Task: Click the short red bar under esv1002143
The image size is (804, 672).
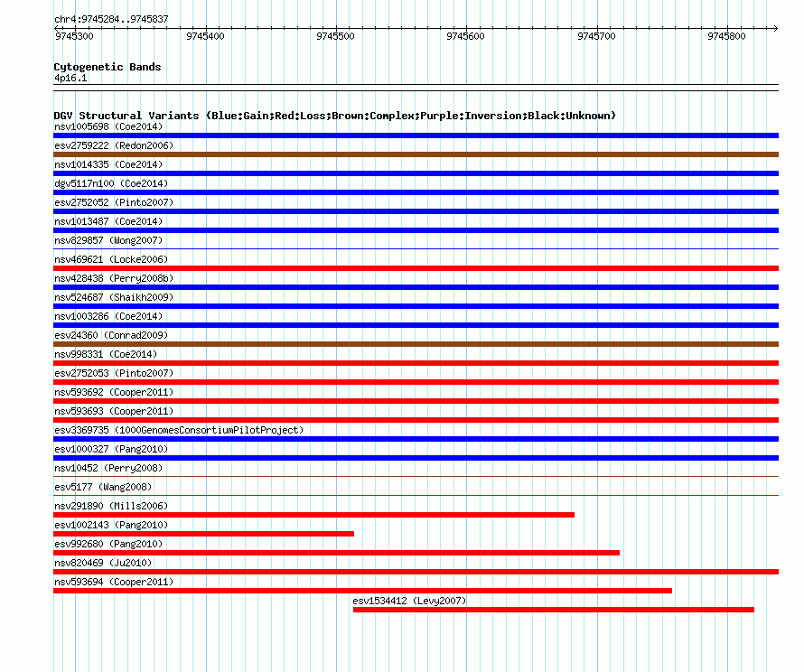Action: click(x=203, y=534)
